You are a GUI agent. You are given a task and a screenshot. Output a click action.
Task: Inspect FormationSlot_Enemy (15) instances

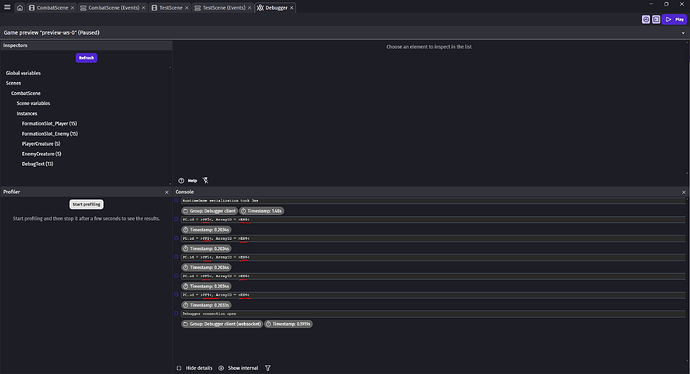coord(50,134)
